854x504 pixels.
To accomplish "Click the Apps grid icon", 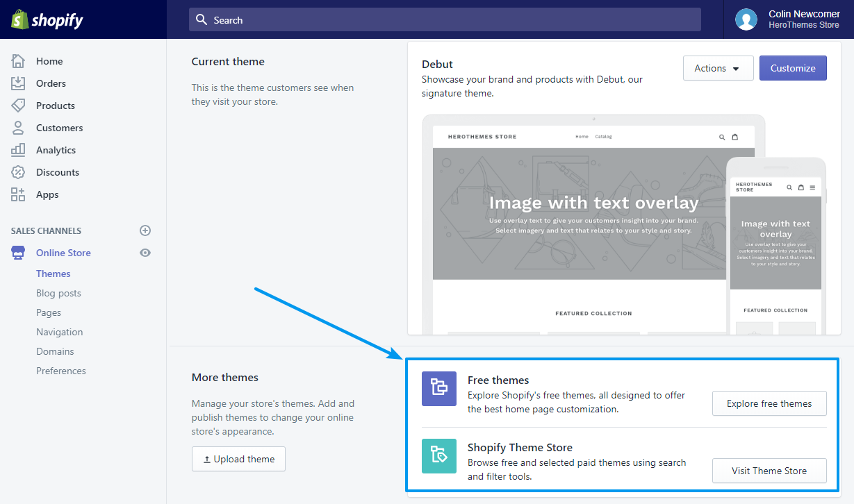I will (x=18, y=194).
